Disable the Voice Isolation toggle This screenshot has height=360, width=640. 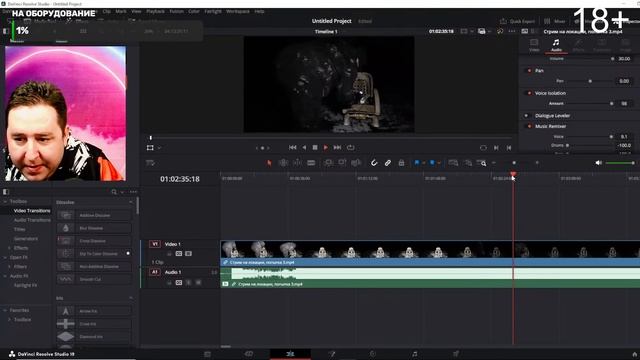(x=529, y=93)
